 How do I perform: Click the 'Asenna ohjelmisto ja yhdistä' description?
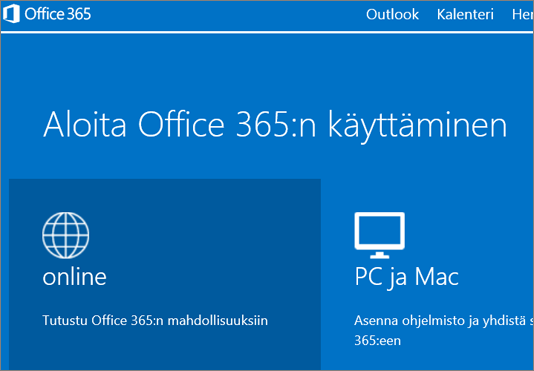(444, 330)
